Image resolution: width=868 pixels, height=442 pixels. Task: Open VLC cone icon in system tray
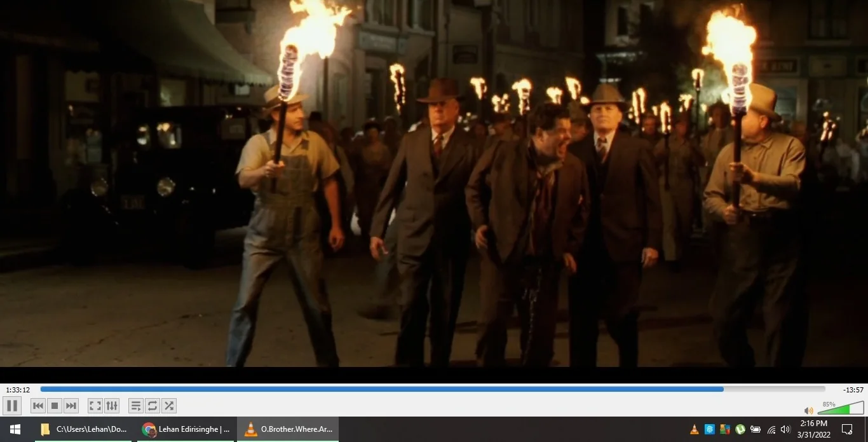pos(695,429)
